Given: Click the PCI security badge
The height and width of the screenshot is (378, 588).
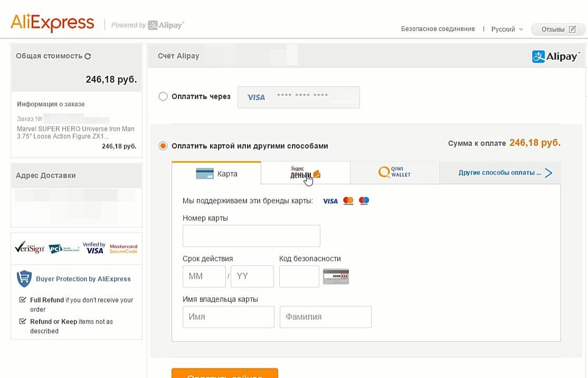Looking at the screenshot, I should pyautogui.click(x=64, y=249).
